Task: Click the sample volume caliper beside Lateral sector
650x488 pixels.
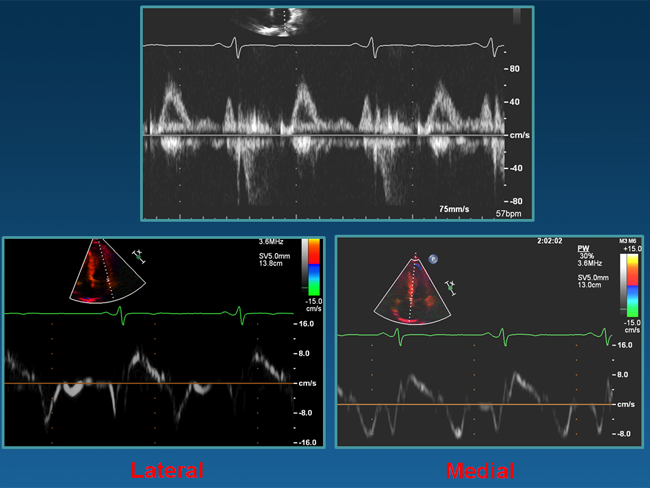Action: (x=139, y=255)
